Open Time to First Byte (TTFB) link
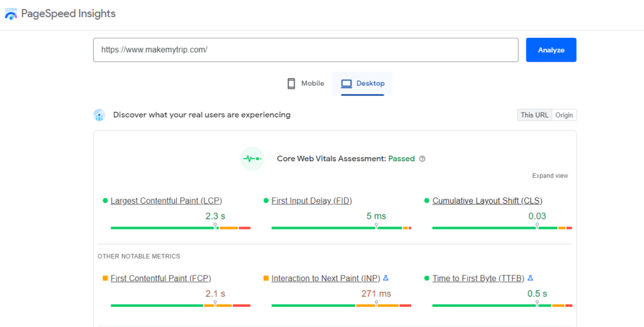This screenshot has height=327, width=644. (x=479, y=279)
